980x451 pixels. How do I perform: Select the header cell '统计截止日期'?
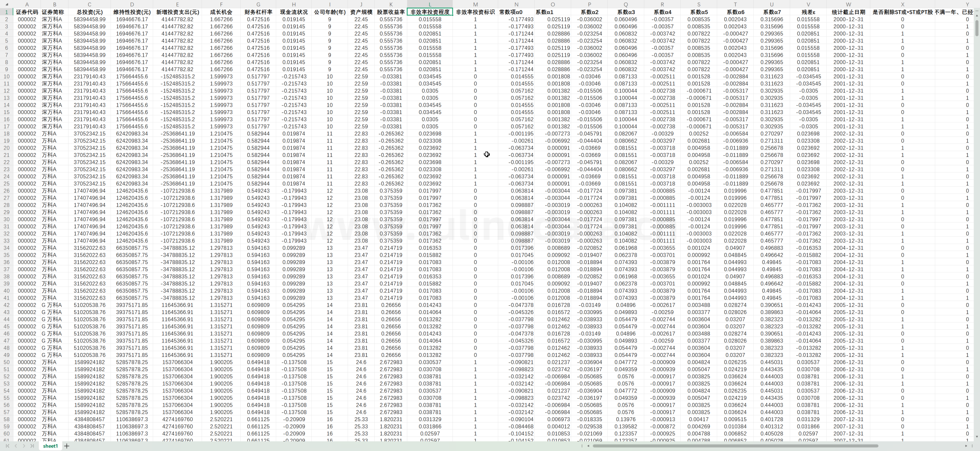848,12
